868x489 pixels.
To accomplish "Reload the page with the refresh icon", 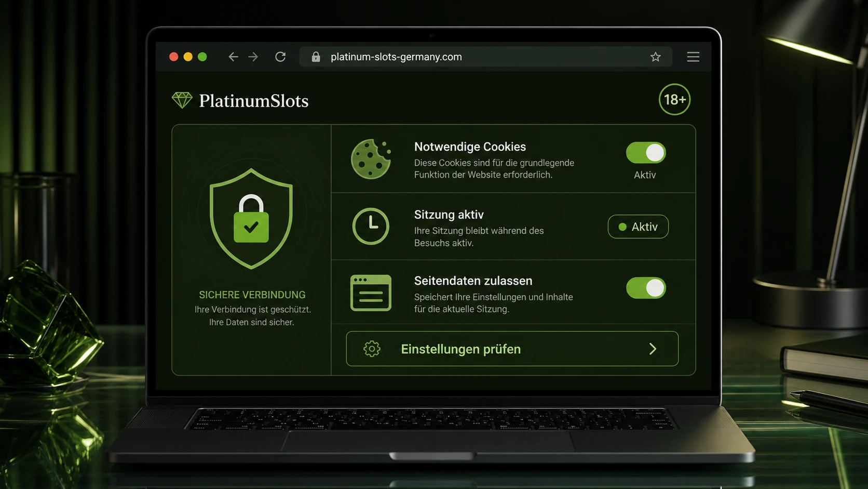I will tap(280, 57).
